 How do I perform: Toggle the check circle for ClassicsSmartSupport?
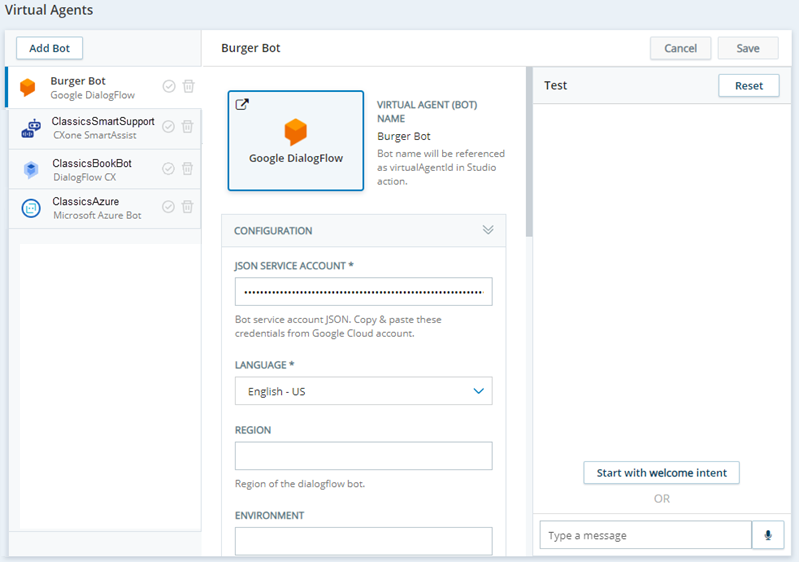tap(168, 126)
